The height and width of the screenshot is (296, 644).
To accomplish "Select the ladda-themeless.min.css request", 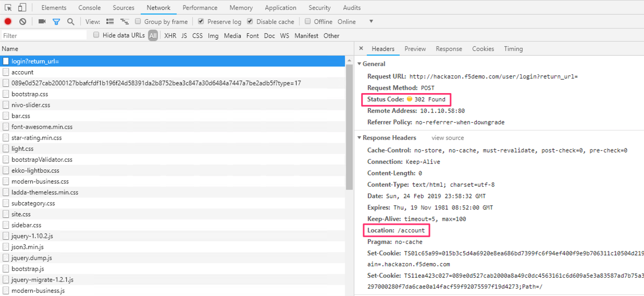I will [172, 192].
